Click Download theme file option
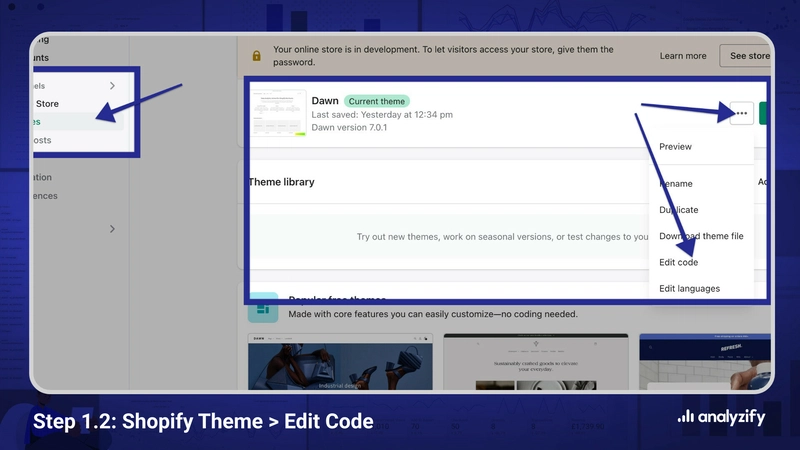This screenshot has width=800, height=450. tap(700, 236)
